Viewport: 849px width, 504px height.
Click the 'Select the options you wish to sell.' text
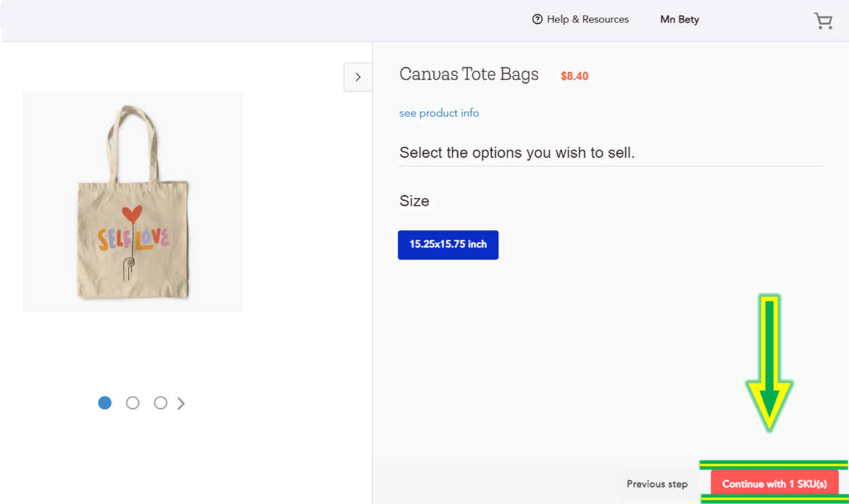517,153
